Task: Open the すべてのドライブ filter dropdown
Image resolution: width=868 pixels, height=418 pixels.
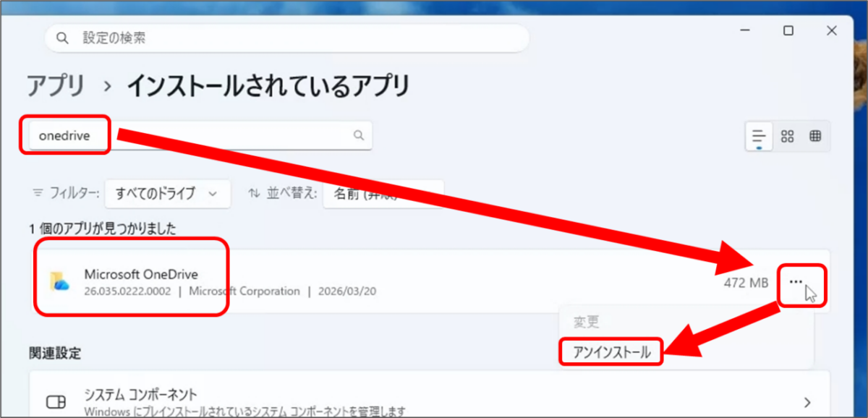Action: click(167, 193)
